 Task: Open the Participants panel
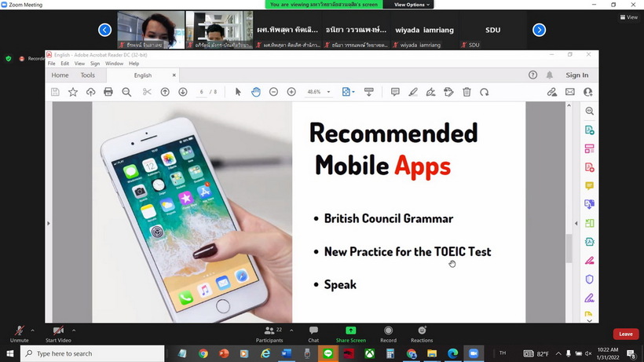click(269, 334)
